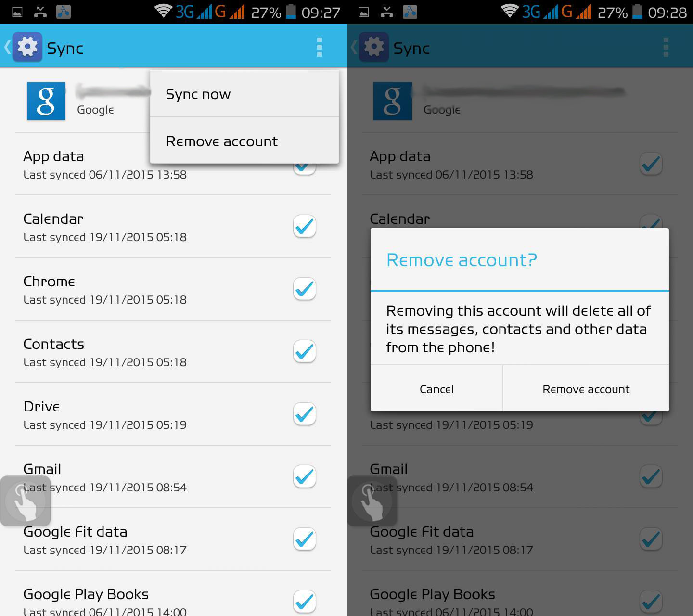This screenshot has height=616, width=693.
Task: Tap the Wi-Fi status icon in left status bar
Action: tap(163, 11)
